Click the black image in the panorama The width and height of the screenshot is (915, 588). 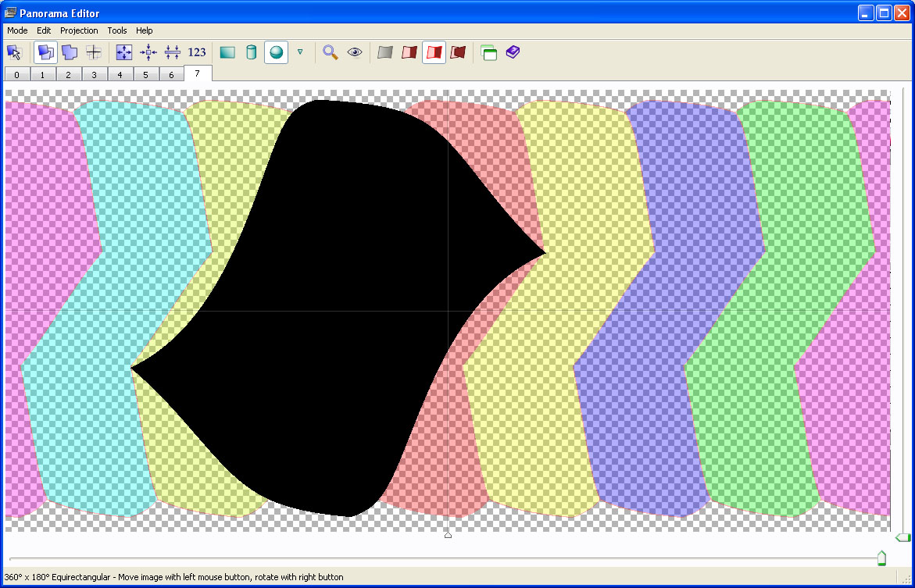[328, 312]
